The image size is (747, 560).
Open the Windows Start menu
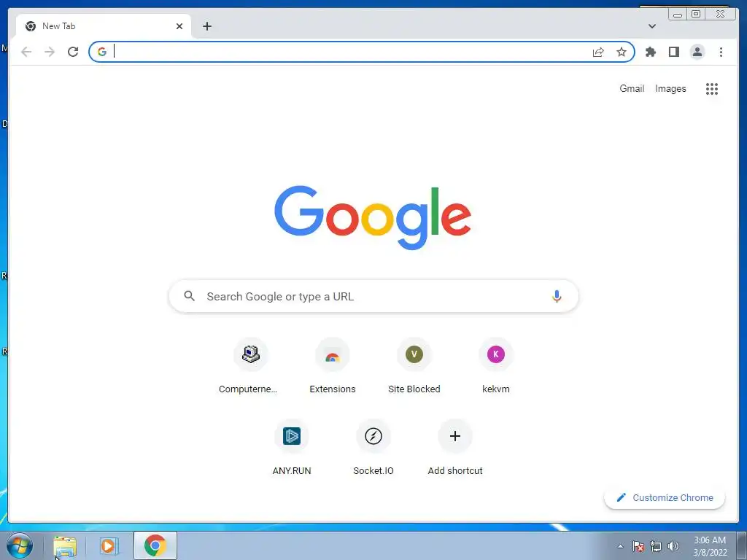20,545
